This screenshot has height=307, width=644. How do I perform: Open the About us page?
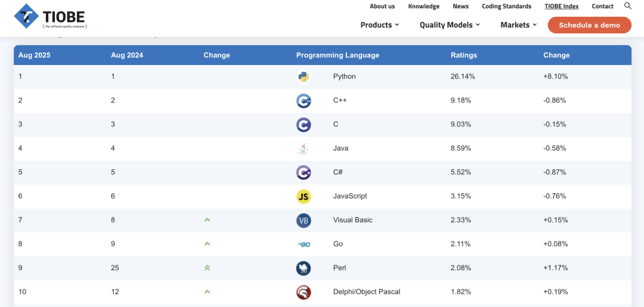(382, 6)
